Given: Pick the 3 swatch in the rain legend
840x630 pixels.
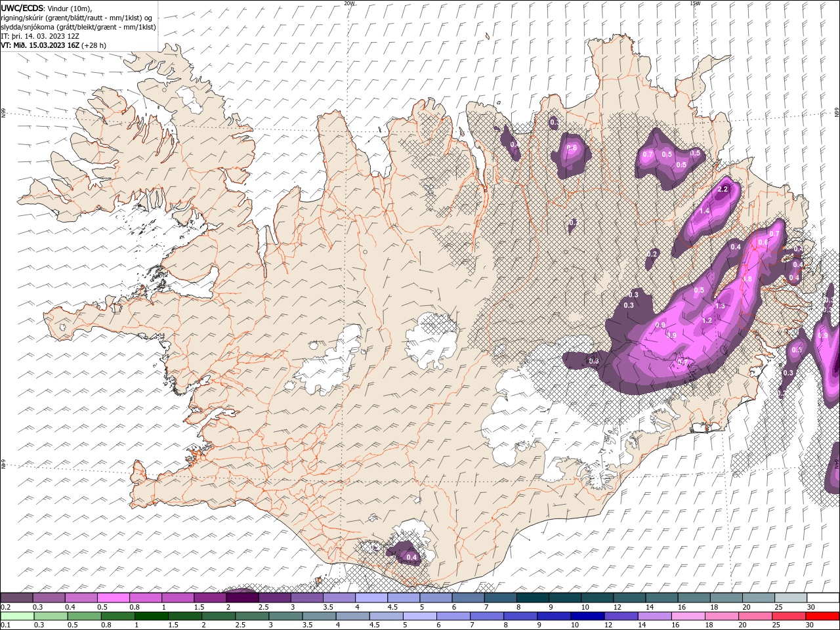Looking at the screenshot, I should click(x=285, y=616).
